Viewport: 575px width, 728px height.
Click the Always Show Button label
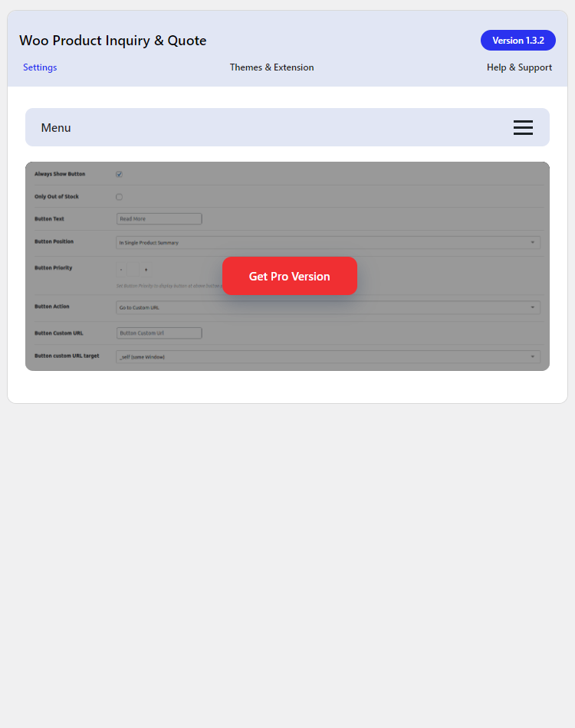[x=60, y=174]
